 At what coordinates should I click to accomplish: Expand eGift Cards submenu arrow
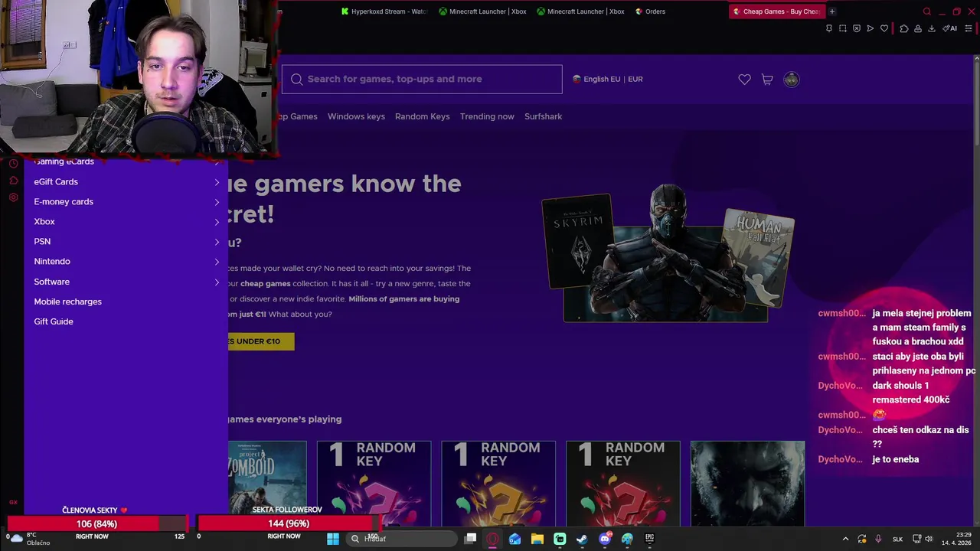tap(217, 182)
